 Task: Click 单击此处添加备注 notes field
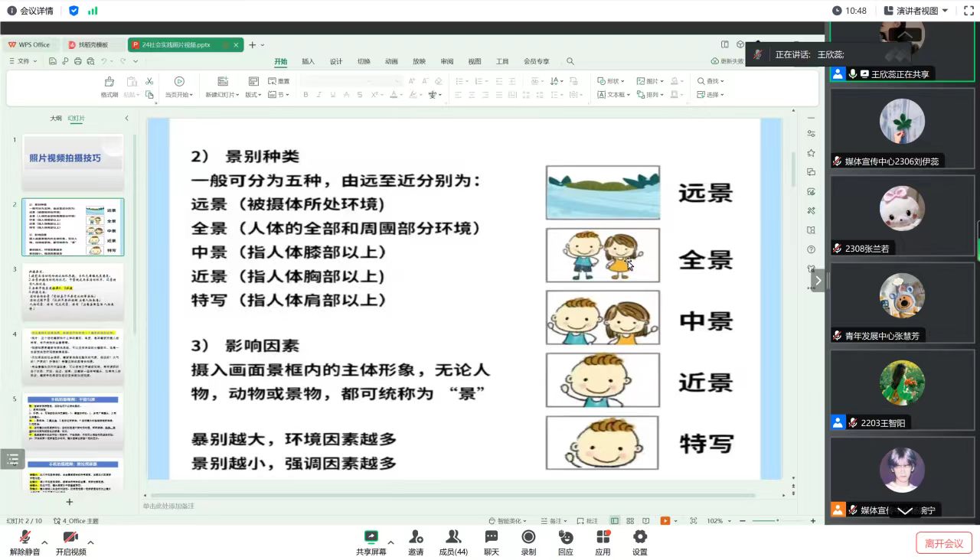(x=168, y=506)
